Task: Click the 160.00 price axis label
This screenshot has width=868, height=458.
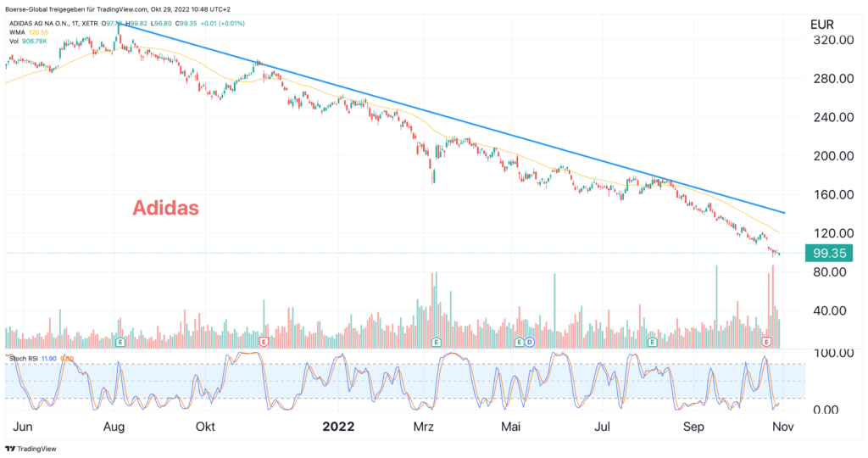Action: click(x=833, y=195)
